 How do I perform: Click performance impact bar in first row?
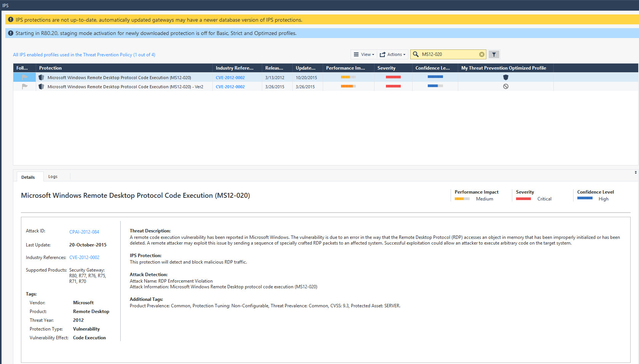point(348,77)
